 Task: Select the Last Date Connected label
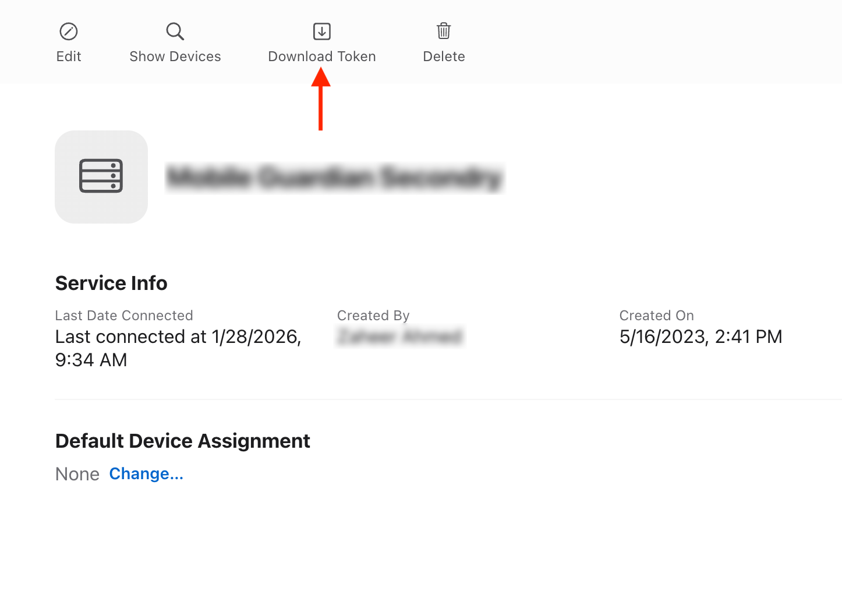124,316
